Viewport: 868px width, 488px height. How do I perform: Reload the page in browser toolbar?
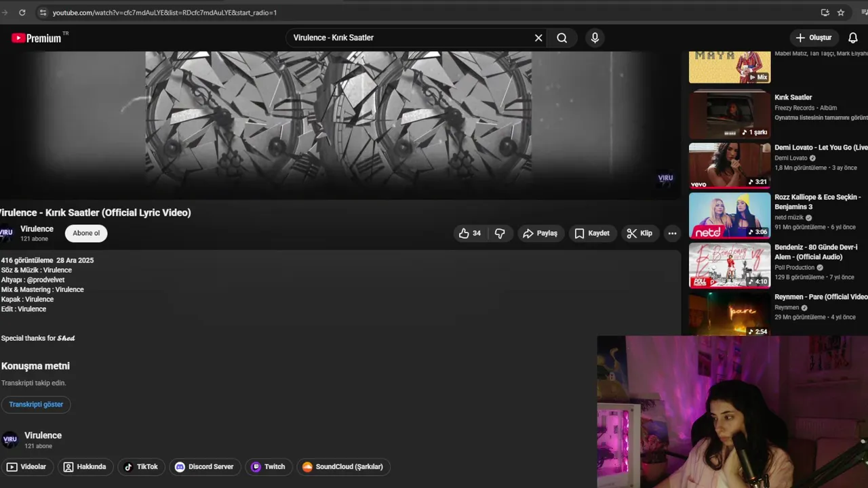click(22, 12)
